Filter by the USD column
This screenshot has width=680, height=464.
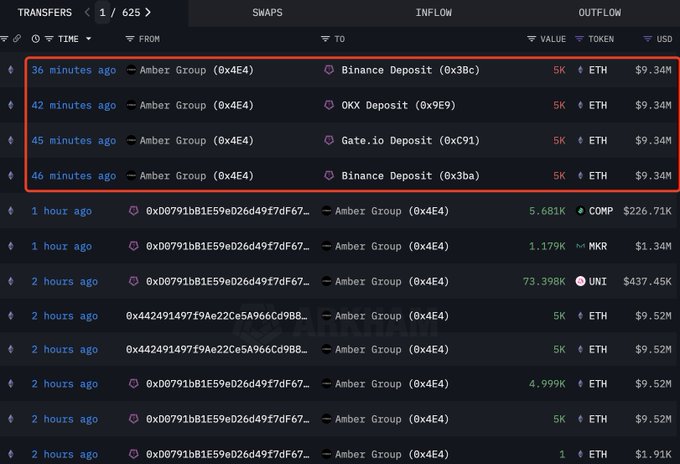647,39
